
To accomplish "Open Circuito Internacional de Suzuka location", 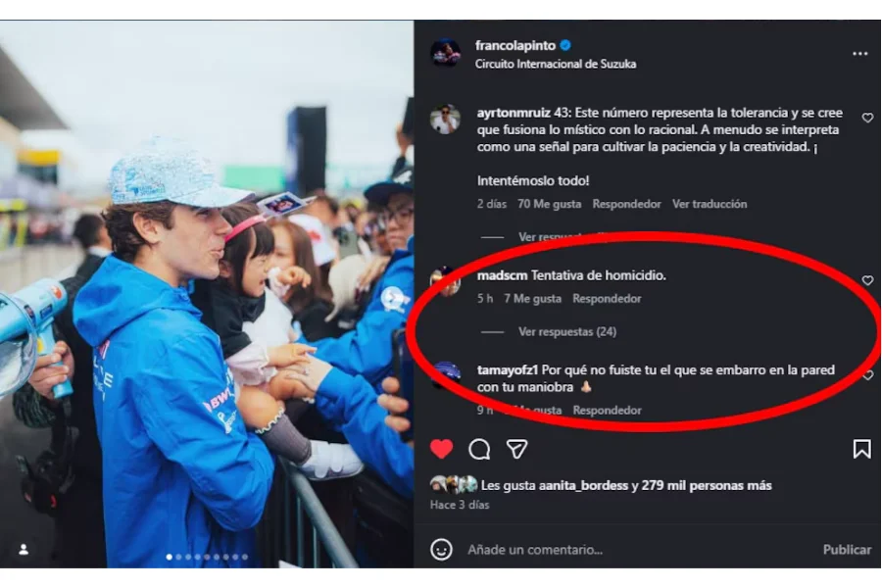I will point(556,64).
